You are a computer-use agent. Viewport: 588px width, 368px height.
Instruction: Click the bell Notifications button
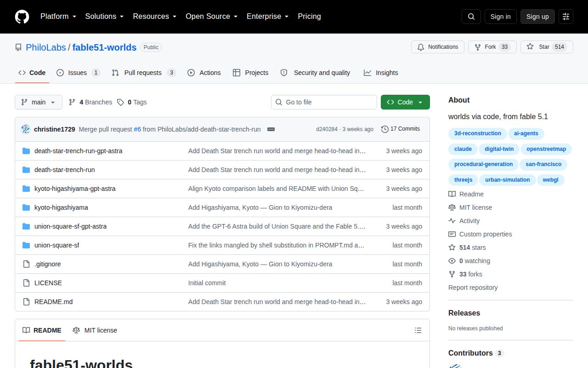[438, 47]
